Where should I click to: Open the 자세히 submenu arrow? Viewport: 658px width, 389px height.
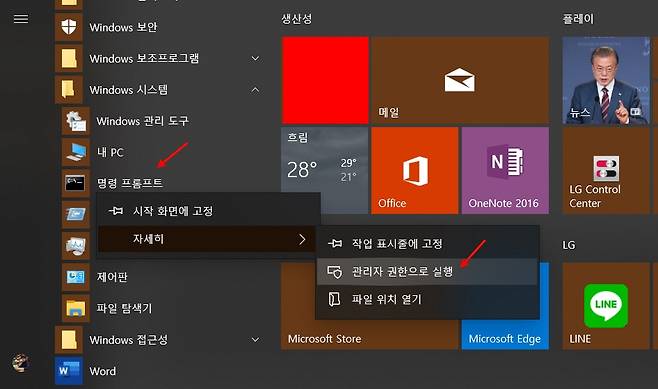click(x=302, y=239)
